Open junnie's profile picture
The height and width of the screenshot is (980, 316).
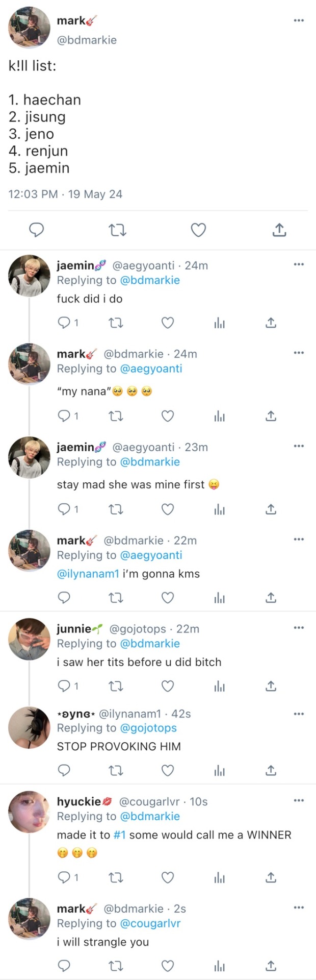pyautogui.click(x=29, y=639)
